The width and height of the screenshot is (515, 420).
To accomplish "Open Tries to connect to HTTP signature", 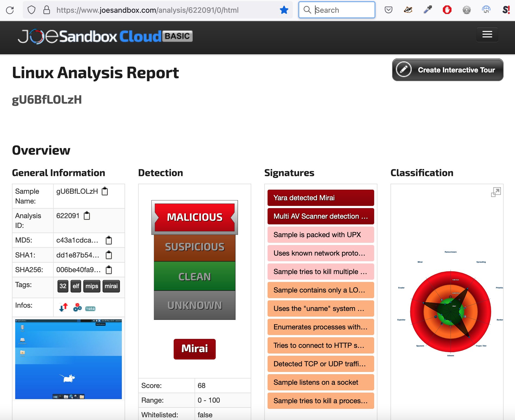I will pyautogui.click(x=321, y=345).
